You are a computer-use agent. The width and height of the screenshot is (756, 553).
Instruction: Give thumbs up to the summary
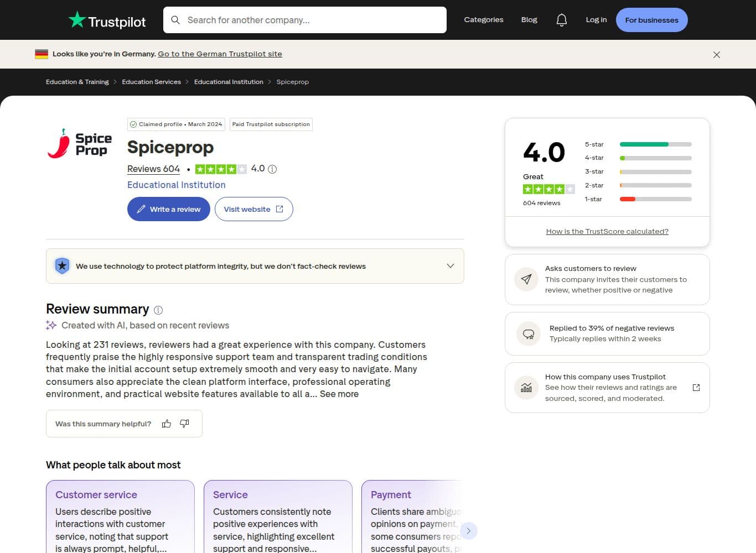[x=167, y=424]
